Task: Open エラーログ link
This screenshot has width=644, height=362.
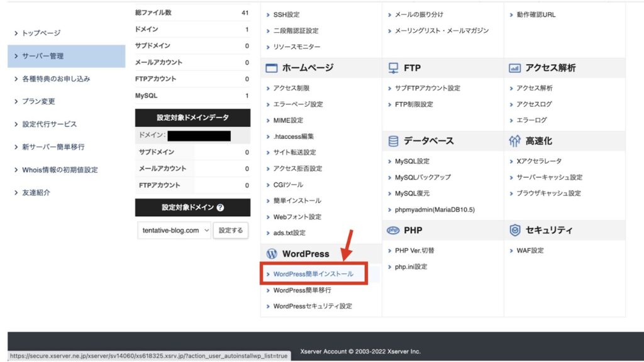Action: click(531, 120)
